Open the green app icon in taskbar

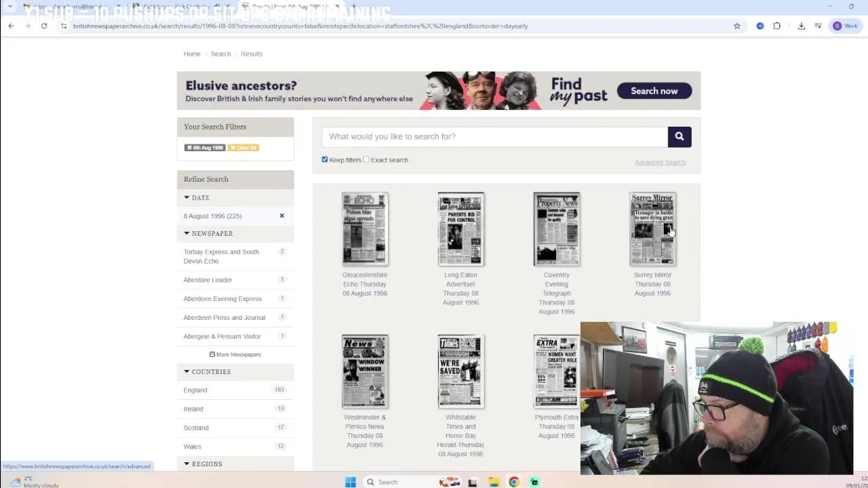click(534, 482)
